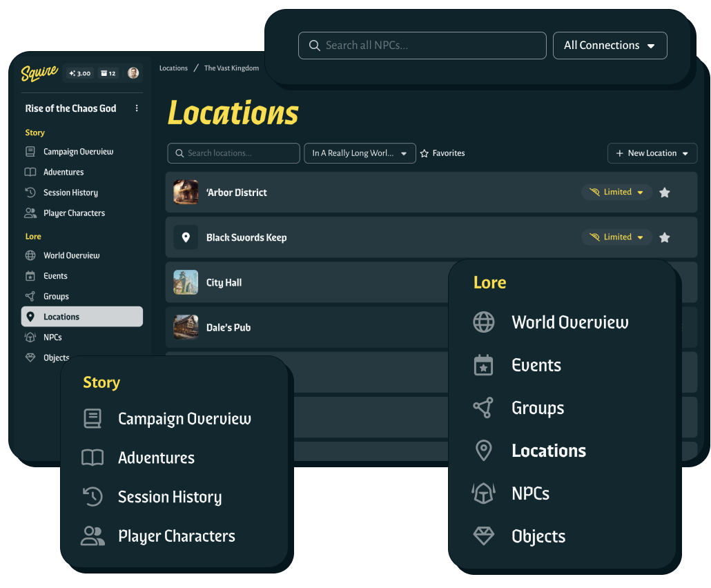711x588 pixels.
Task: Click the Session History clock icon in sidebar
Action: (30, 193)
